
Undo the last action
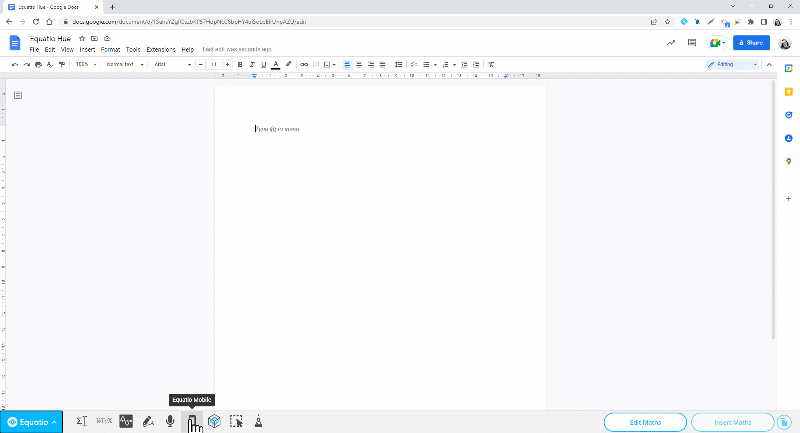tap(15, 64)
